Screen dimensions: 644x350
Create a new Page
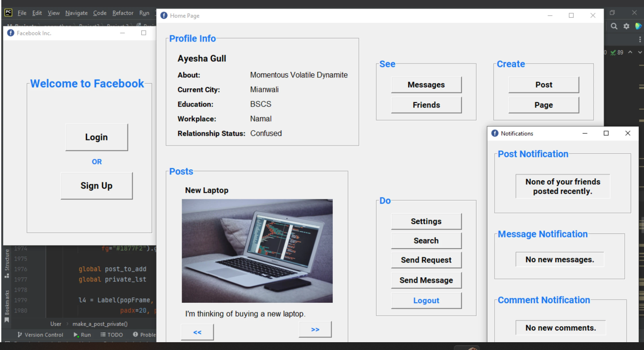[544, 105]
